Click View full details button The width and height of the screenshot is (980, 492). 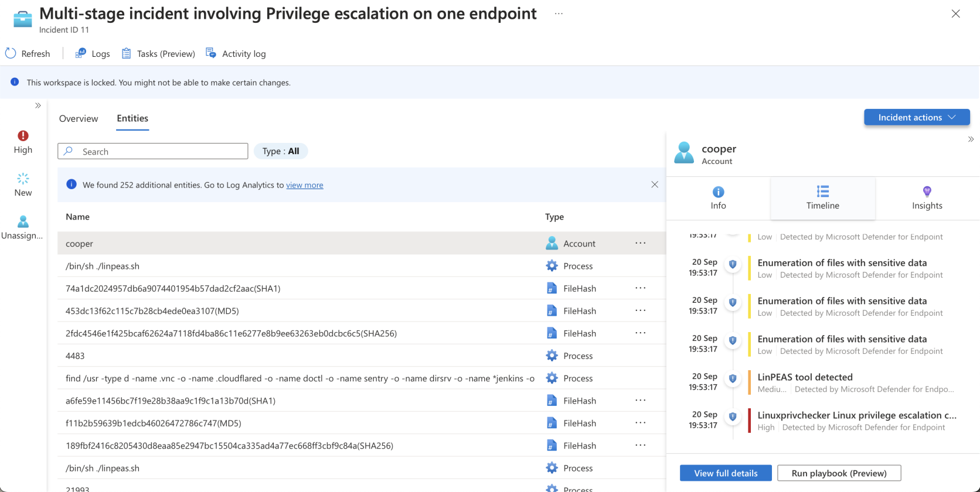click(x=726, y=473)
